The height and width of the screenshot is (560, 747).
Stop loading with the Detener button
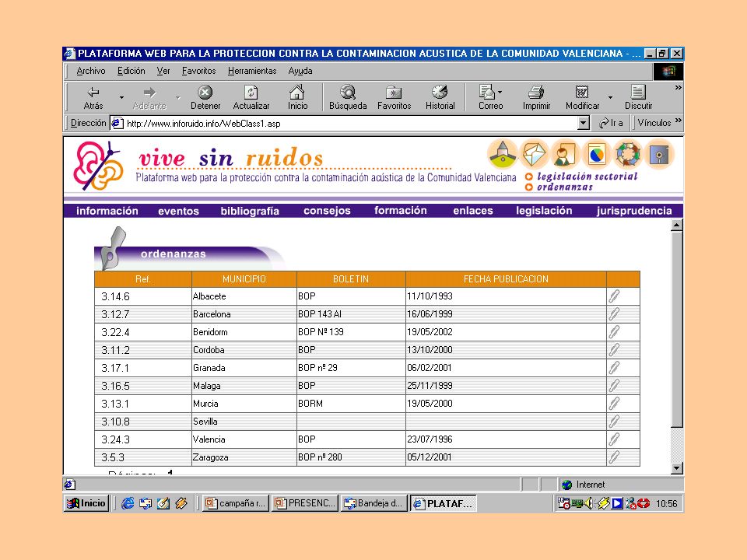coord(205,98)
